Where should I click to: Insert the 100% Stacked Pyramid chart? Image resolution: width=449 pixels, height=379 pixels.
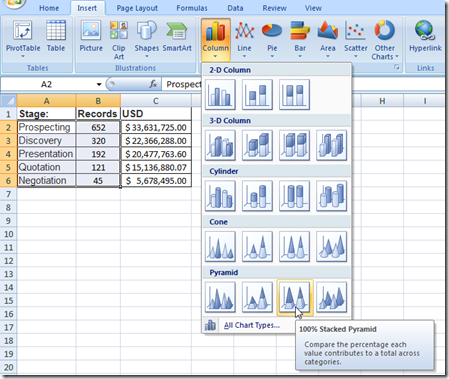click(x=294, y=297)
